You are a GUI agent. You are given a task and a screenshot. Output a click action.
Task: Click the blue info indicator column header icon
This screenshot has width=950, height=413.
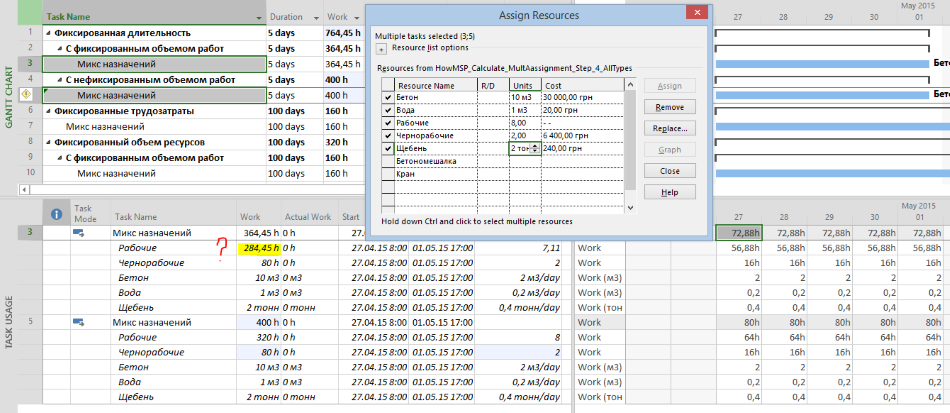(56, 214)
